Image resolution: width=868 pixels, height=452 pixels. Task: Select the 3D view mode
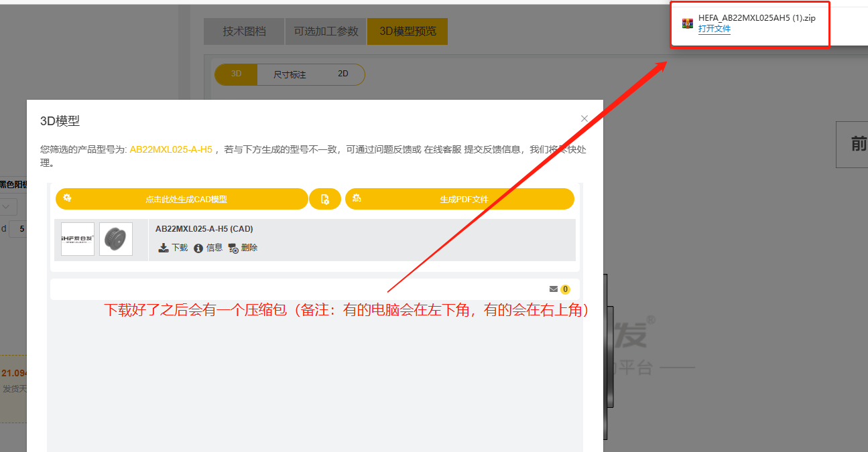click(x=235, y=74)
